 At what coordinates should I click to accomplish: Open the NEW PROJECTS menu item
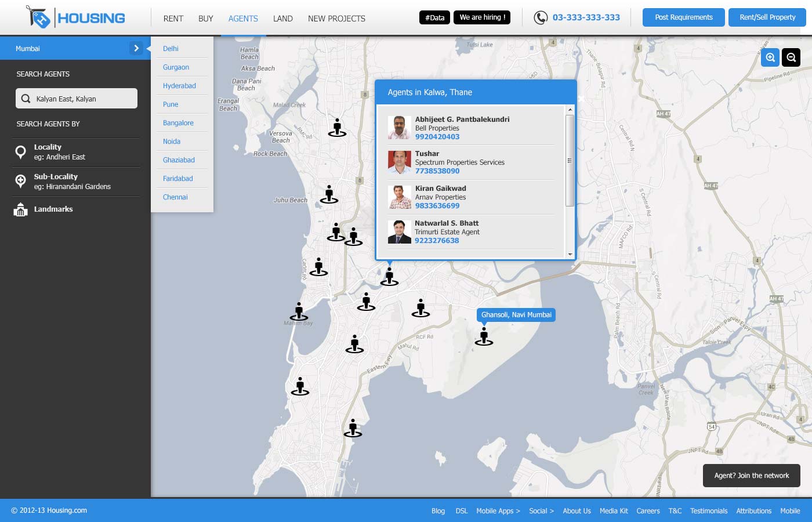(336, 19)
